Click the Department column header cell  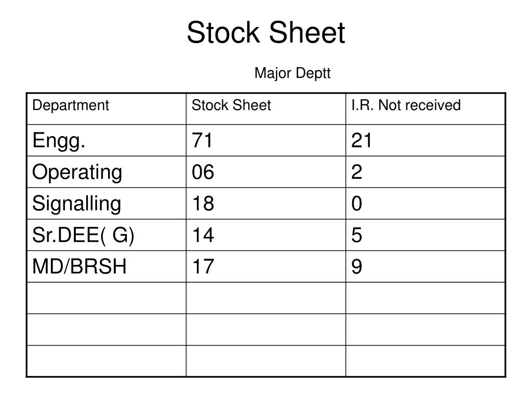107,109
